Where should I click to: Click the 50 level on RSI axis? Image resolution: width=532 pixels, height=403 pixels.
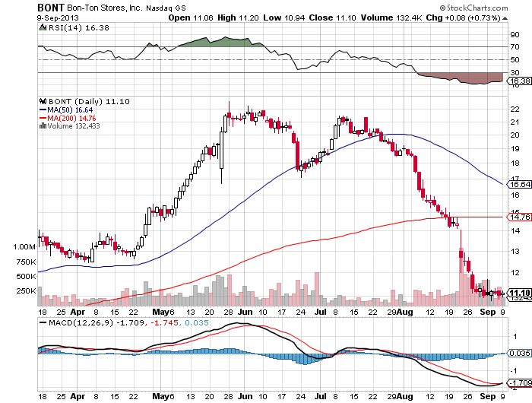pos(515,60)
